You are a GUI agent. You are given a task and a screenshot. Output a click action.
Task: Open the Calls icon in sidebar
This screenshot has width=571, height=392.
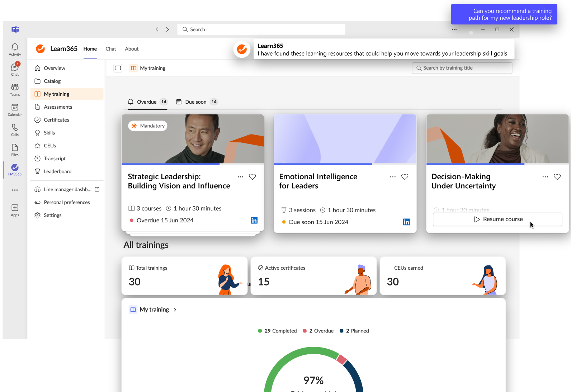[15, 130]
